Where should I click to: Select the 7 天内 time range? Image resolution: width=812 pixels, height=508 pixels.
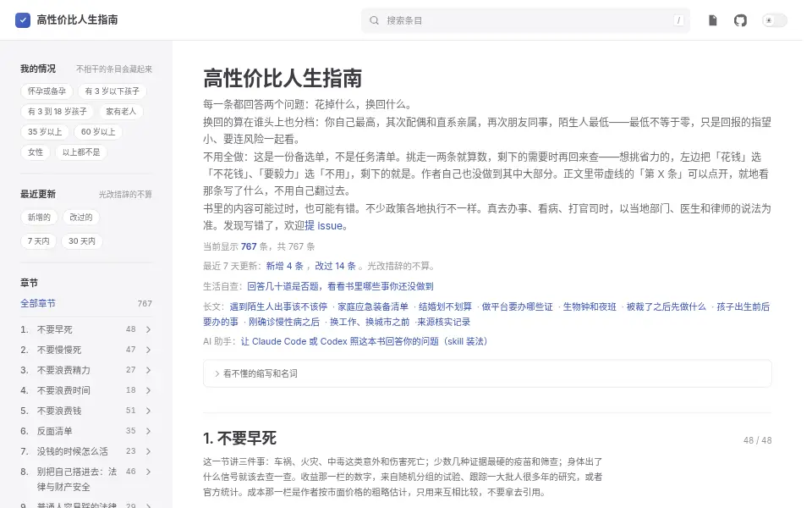39,241
